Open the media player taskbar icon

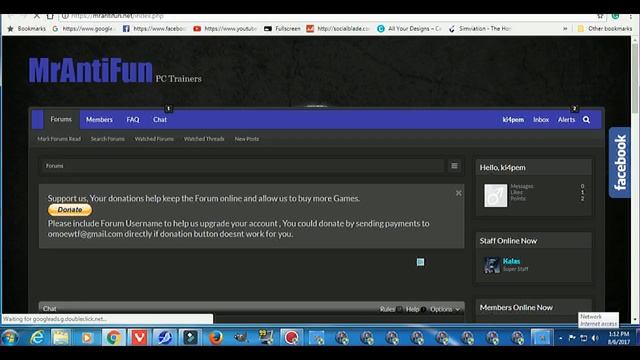tap(87, 338)
